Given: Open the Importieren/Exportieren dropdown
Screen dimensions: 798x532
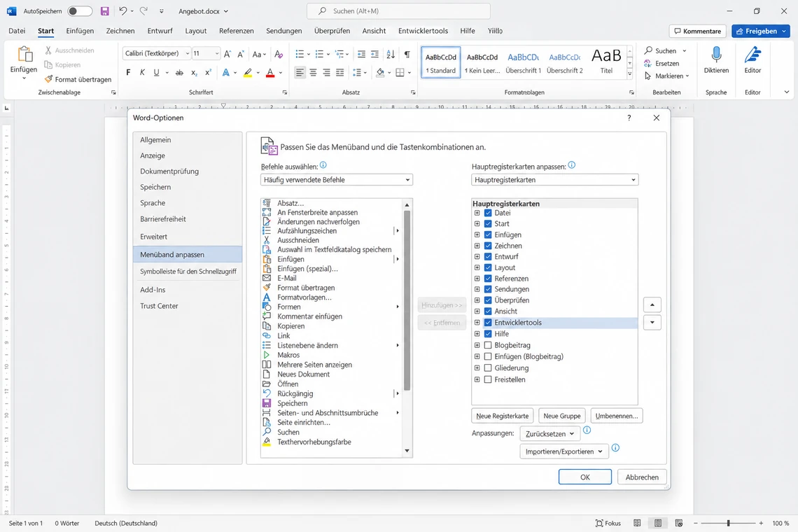Looking at the screenshot, I should [x=564, y=451].
